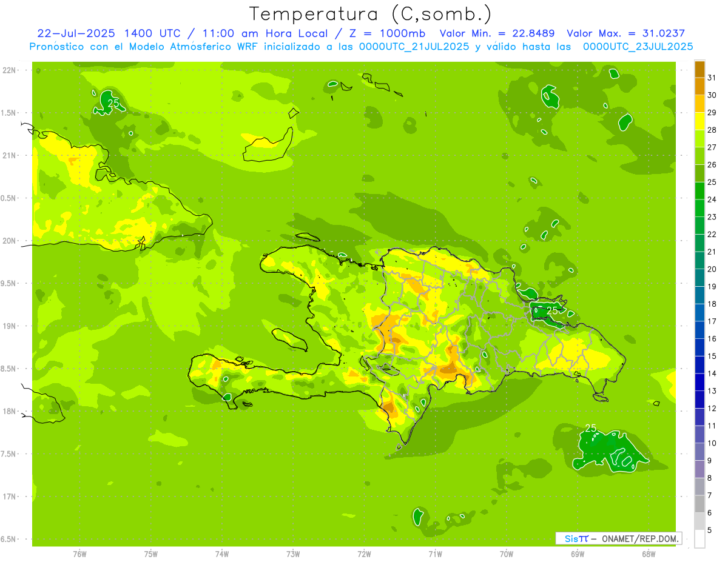Image resolution: width=728 pixels, height=562 pixels.
Task: Click the "72W" longitude axis label
Action: coord(364,554)
